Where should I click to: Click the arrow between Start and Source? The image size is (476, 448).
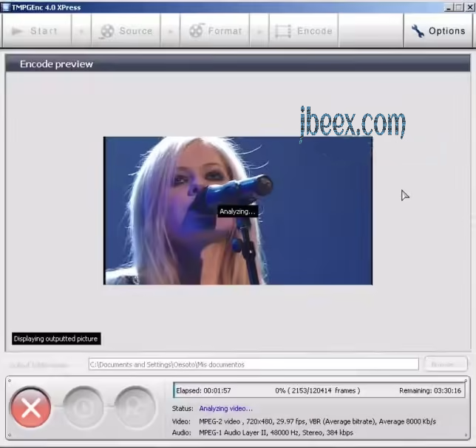pyautogui.click(x=81, y=30)
